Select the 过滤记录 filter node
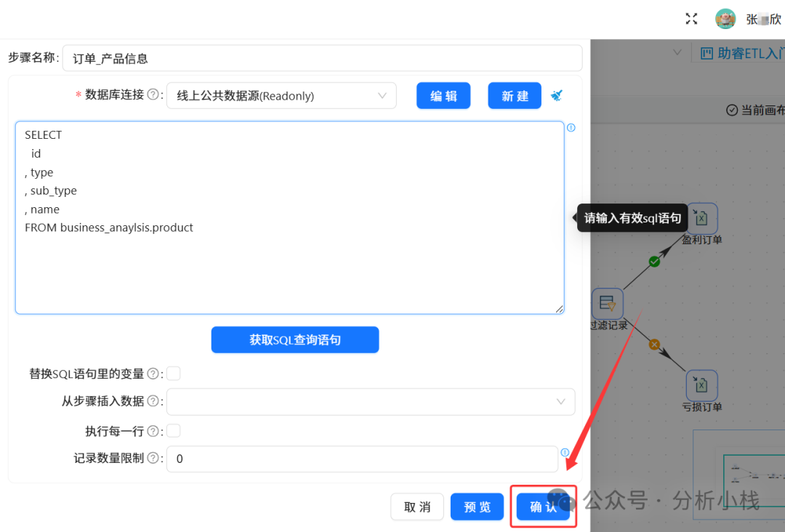 [607, 303]
